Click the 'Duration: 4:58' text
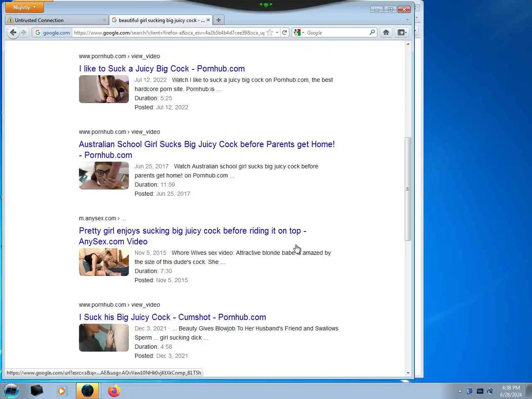532x399 pixels. click(x=153, y=347)
